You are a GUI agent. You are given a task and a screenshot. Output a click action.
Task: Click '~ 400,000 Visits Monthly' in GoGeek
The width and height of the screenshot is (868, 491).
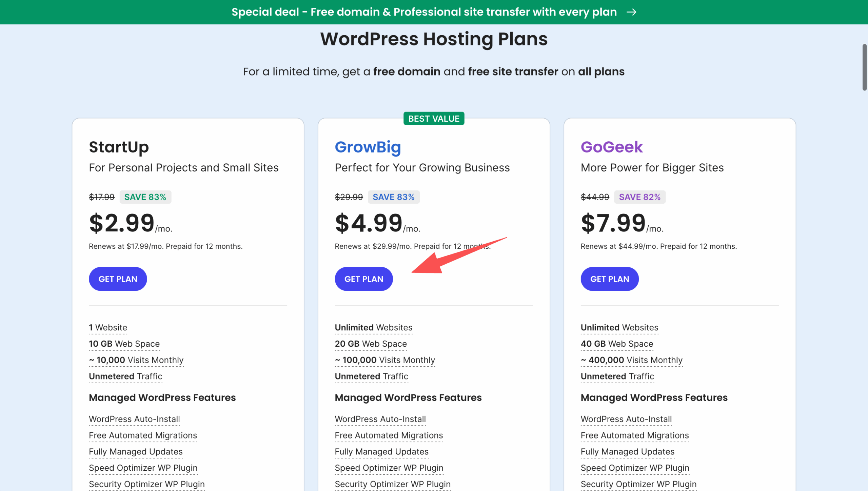[631, 360]
